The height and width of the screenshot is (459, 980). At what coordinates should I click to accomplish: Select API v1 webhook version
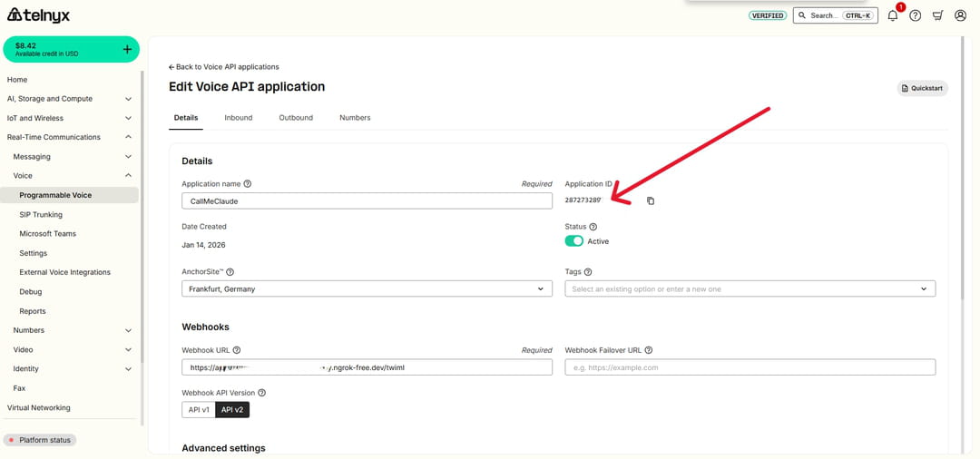(x=199, y=410)
